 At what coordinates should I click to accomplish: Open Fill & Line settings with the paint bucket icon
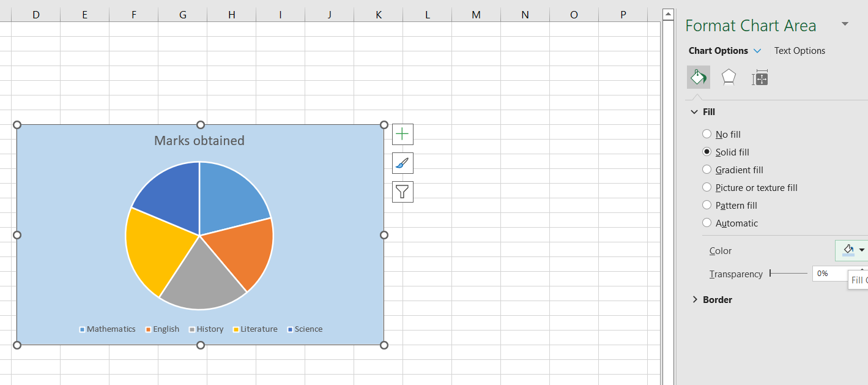[x=698, y=77]
